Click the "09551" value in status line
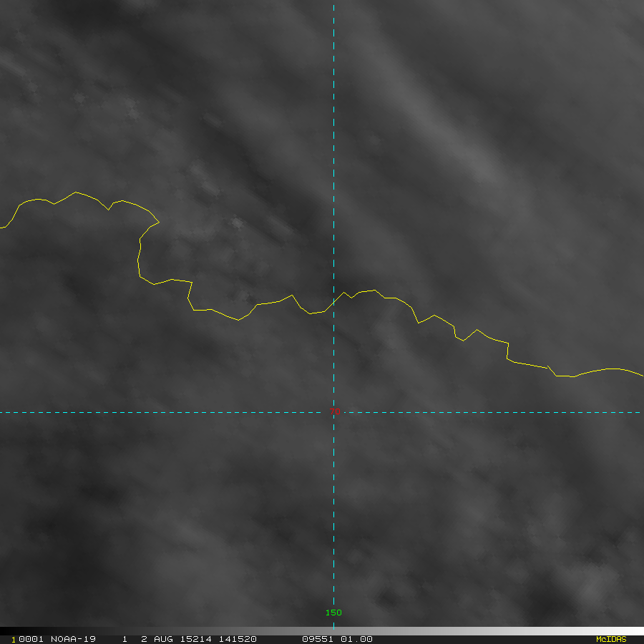This screenshot has width=644, height=644. coord(318,639)
